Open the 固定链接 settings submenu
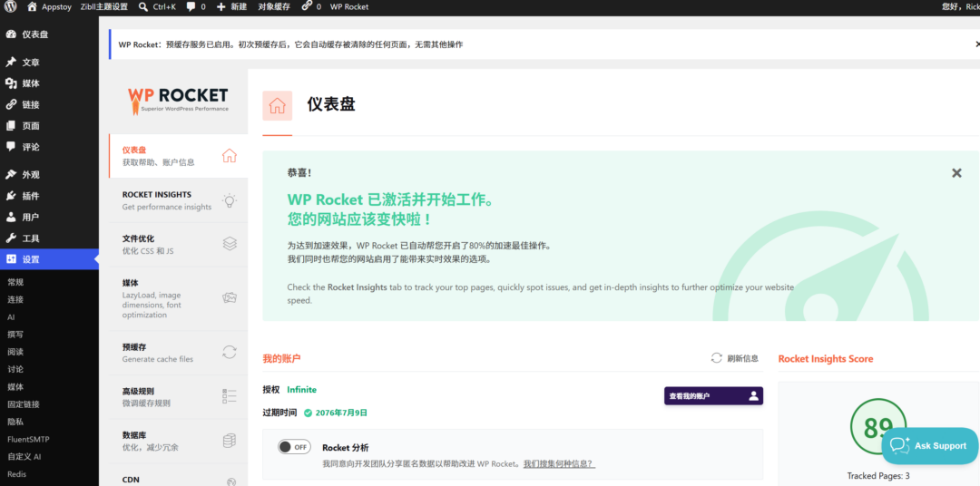Image resolution: width=980 pixels, height=486 pixels. (24, 404)
